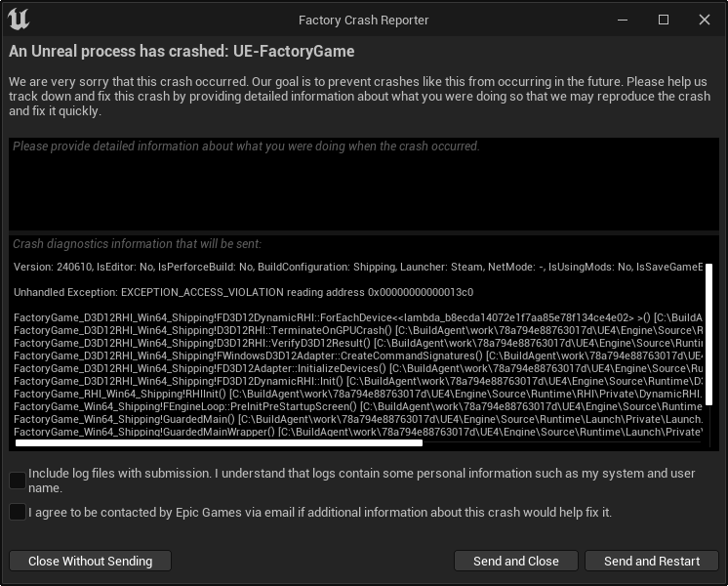Agree to be contacted by Epic Games
The height and width of the screenshot is (586, 728).
[18, 512]
